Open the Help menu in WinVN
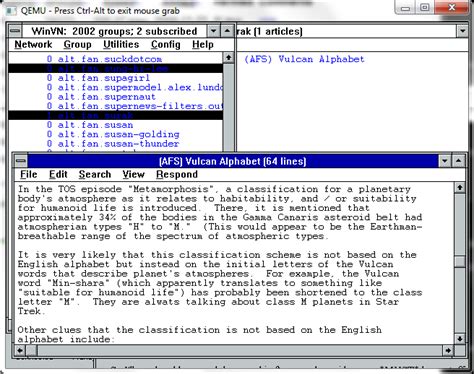The image size is (474, 374). point(203,45)
